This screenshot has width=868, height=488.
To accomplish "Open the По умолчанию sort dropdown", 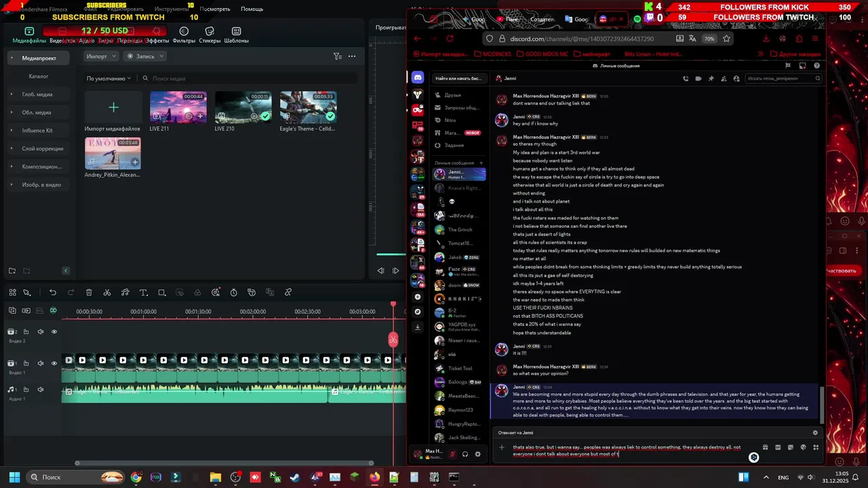I will pos(108,79).
